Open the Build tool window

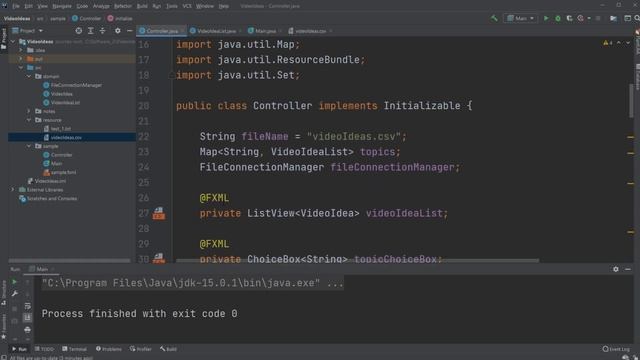coord(169,349)
